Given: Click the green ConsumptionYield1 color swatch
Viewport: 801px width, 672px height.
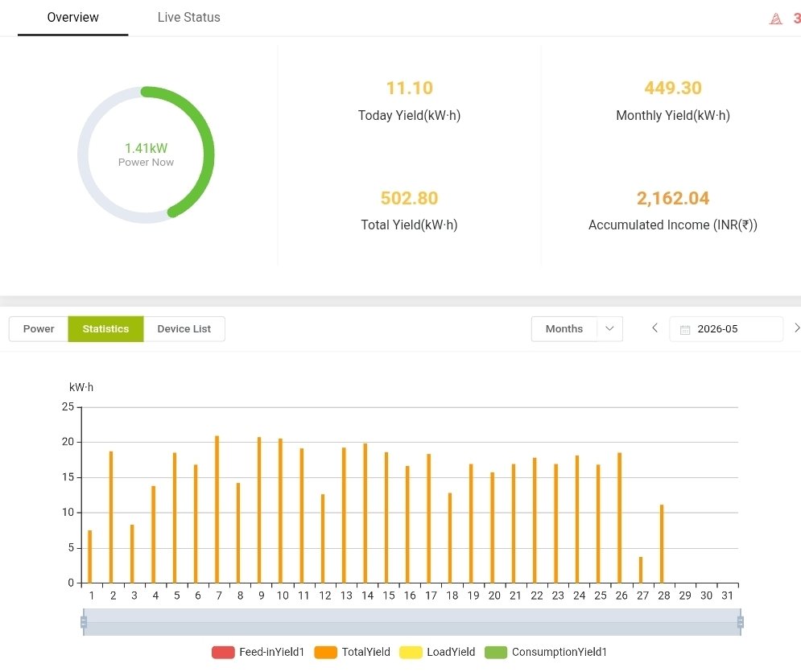Looking at the screenshot, I should click(496, 652).
